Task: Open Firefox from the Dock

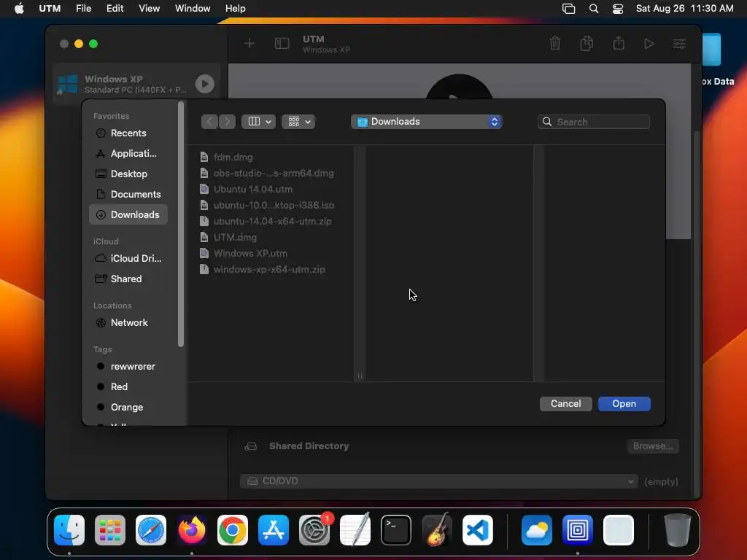Action: 192,530
